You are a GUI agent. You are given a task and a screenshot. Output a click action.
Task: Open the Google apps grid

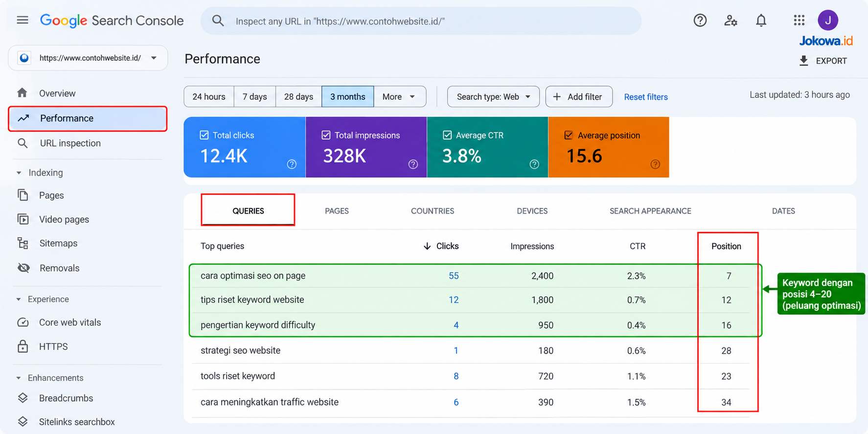coord(799,20)
